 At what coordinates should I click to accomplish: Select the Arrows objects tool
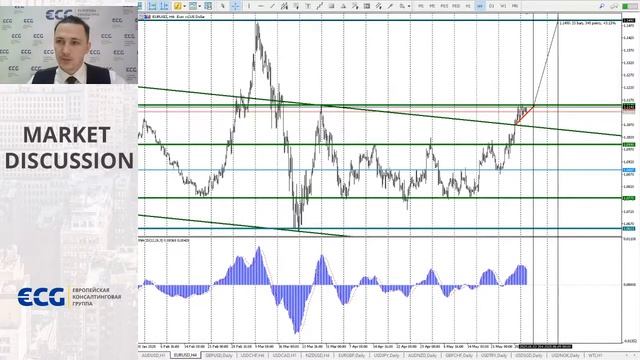[x=402, y=6]
